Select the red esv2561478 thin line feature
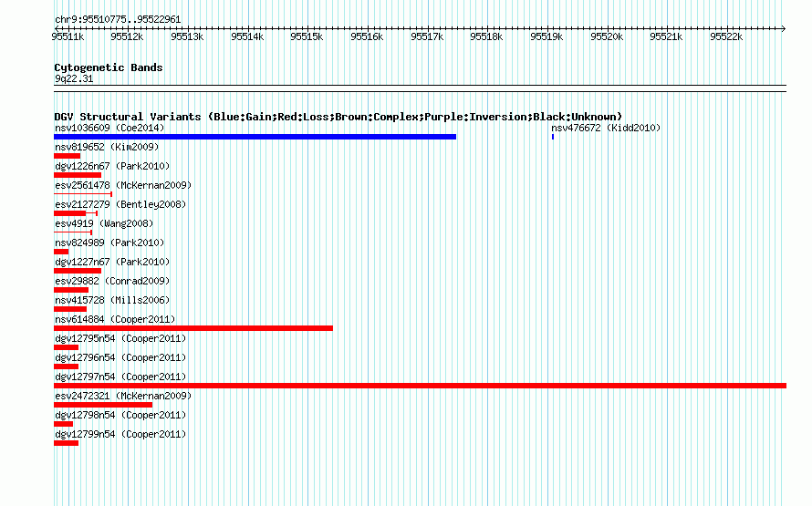The height and width of the screenshot is (506, 812). tap(83, 194)
